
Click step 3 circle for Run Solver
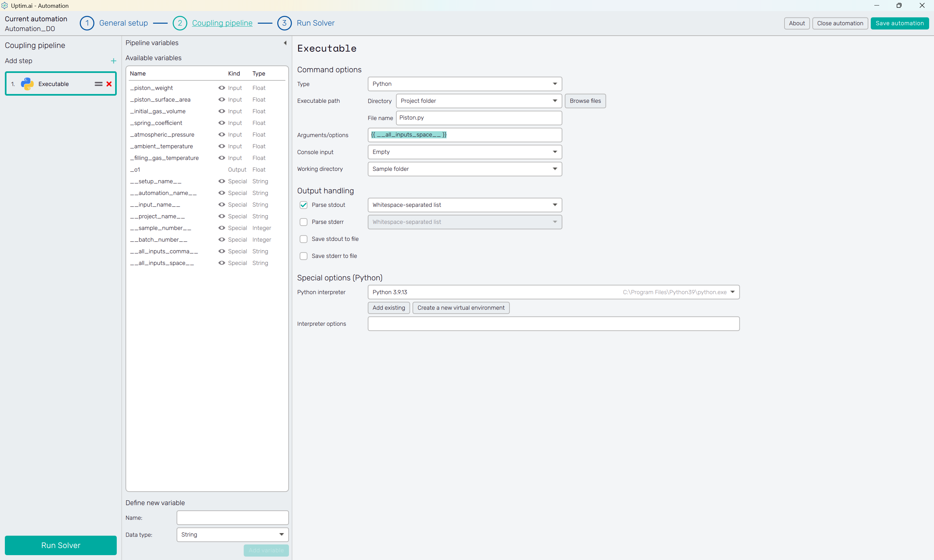(x=284, y=23)
